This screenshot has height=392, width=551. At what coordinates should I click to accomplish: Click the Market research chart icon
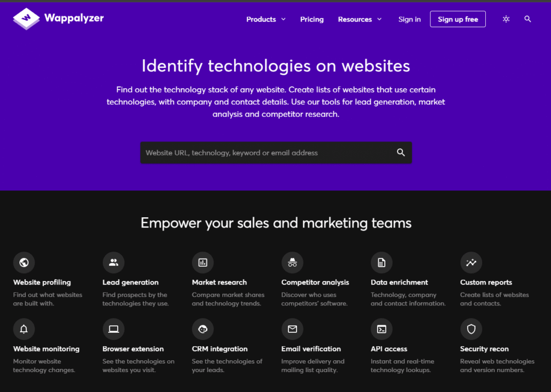pyautogui.click(x=203, y=262)
